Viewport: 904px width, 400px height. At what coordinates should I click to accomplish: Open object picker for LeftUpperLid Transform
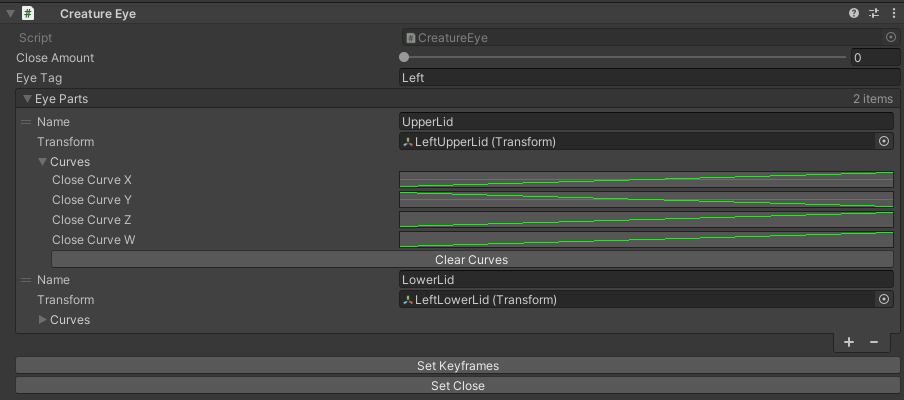point(884,141)
